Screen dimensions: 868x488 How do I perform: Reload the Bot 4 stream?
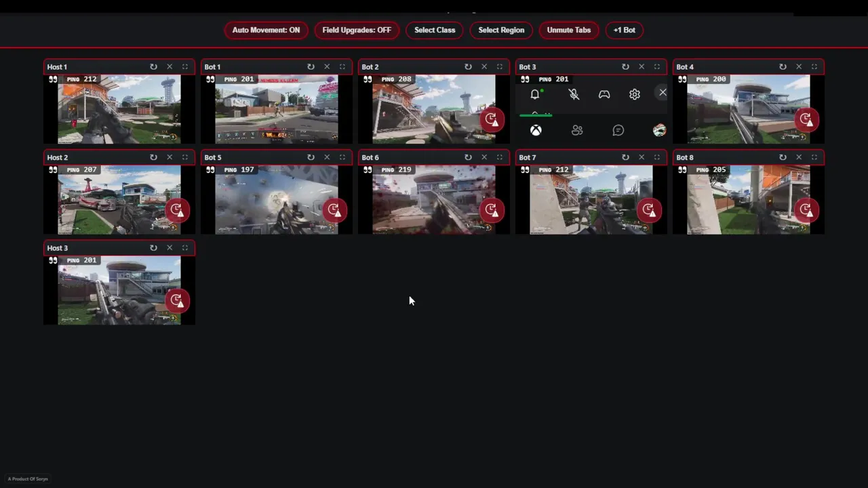pyautogui.click(x=783, y=66)
